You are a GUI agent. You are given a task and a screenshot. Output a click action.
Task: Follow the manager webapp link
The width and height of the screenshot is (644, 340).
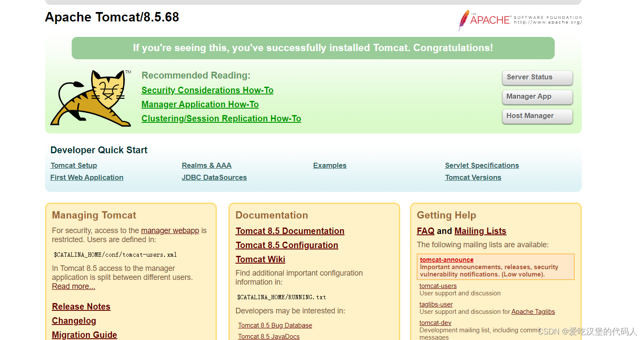170,231
